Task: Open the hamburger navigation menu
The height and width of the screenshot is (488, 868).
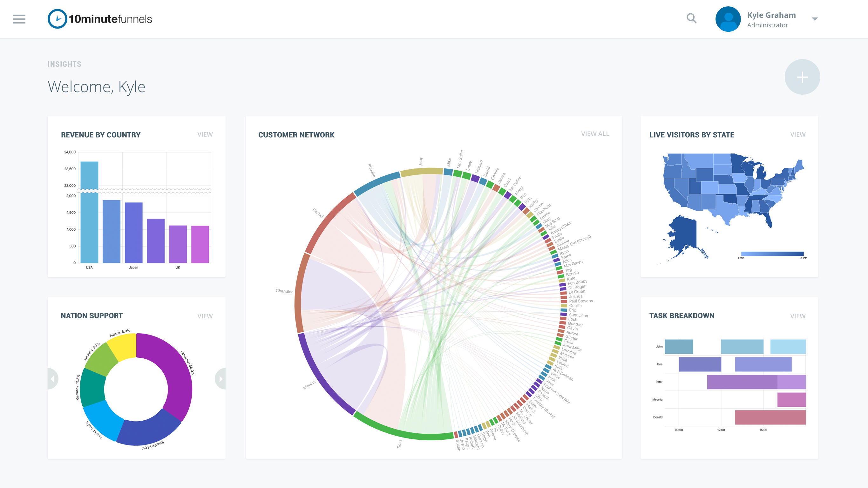Action: [x=19, y=19]
